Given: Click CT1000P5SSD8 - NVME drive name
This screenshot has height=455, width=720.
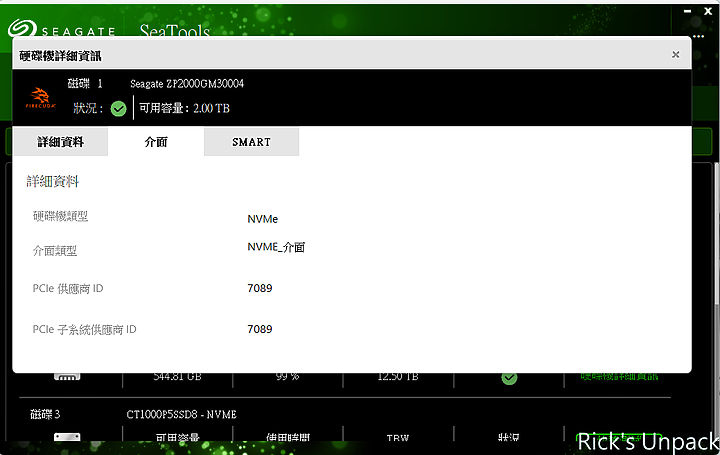Looking at the screenshot, I should pos(181,415).
